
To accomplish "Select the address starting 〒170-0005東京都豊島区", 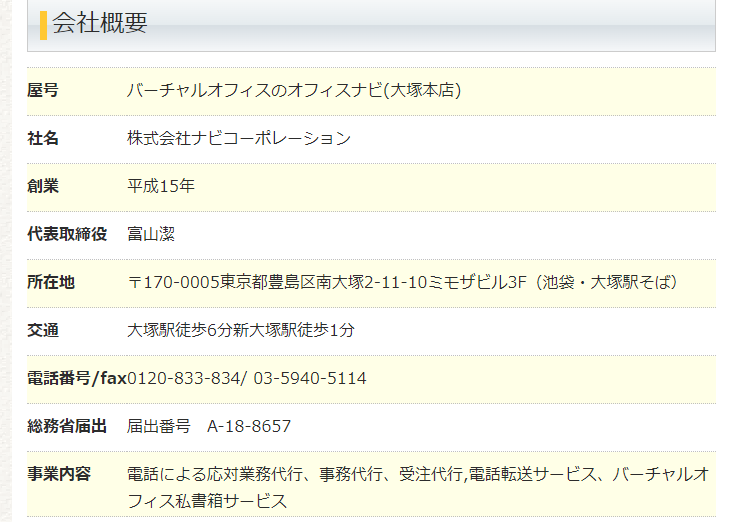I will point(402,282).
